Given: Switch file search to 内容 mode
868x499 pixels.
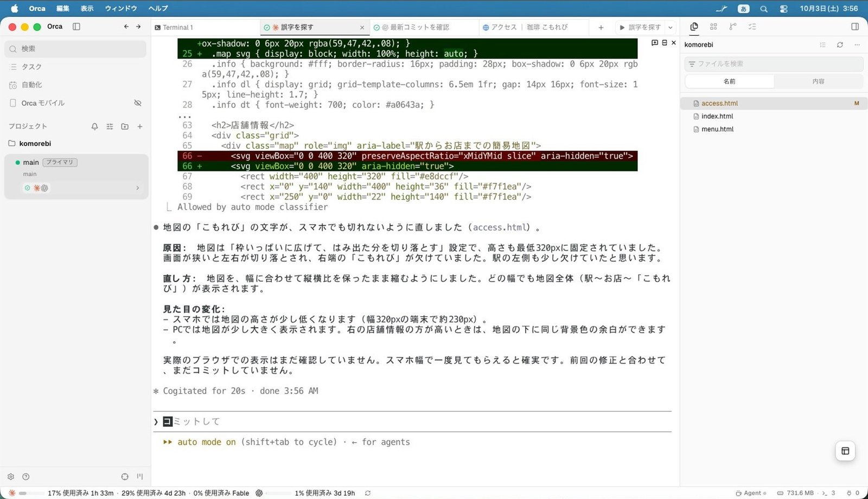Looking at the screenshot, I should pos(819,81).
